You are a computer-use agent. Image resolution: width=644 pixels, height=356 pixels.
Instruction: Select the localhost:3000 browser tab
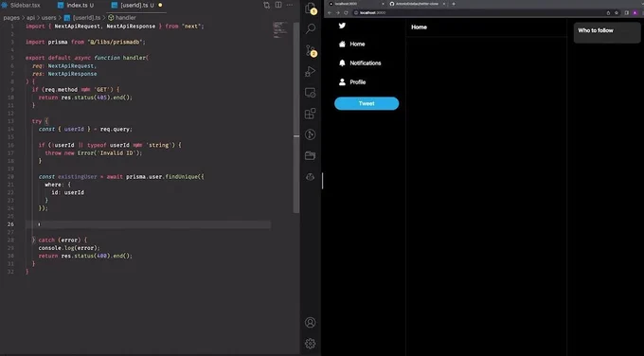(356, 4)
